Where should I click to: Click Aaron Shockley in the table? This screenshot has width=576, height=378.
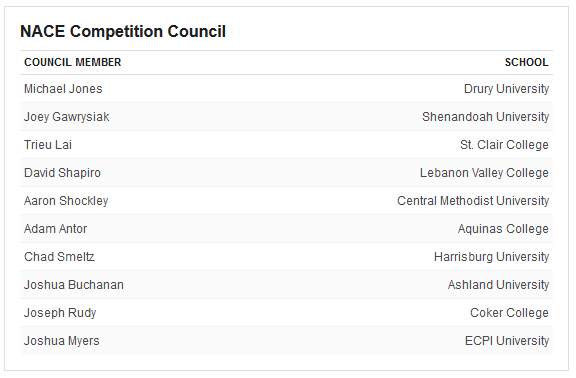coord(66,201)
